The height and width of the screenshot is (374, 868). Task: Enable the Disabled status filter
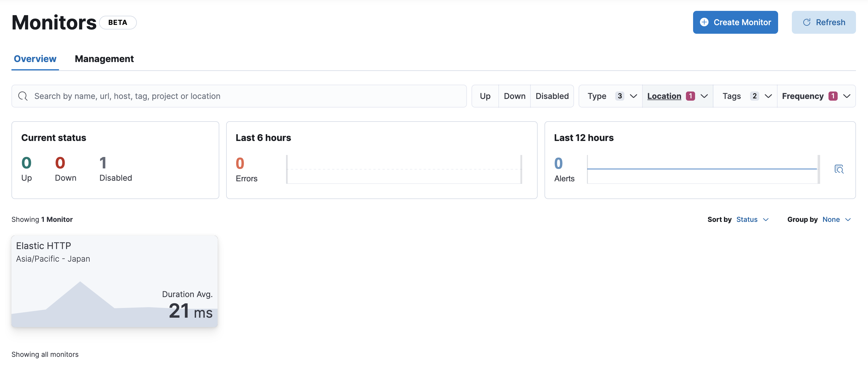tap(552, 96)
